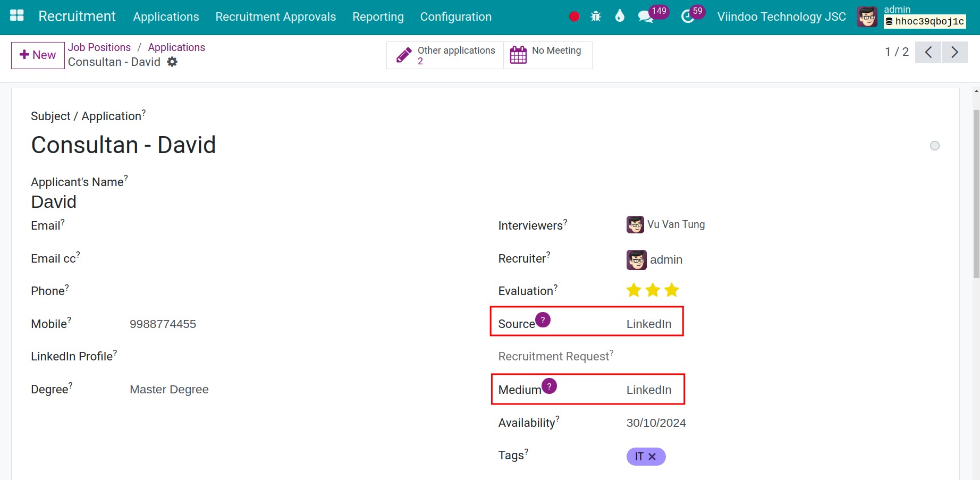This screenshot has width=980, height=480.
Task: Open the Configuration menu
Action: coord(456,16)
